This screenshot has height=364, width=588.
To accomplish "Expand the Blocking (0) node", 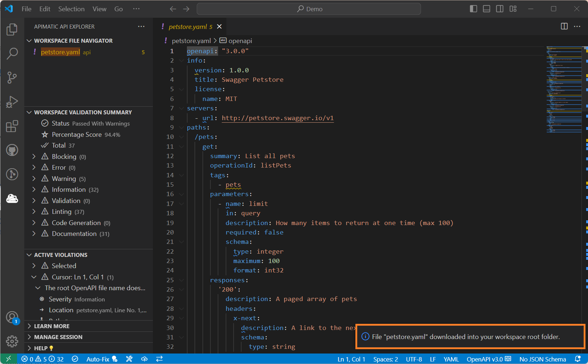I will point(34,156).
